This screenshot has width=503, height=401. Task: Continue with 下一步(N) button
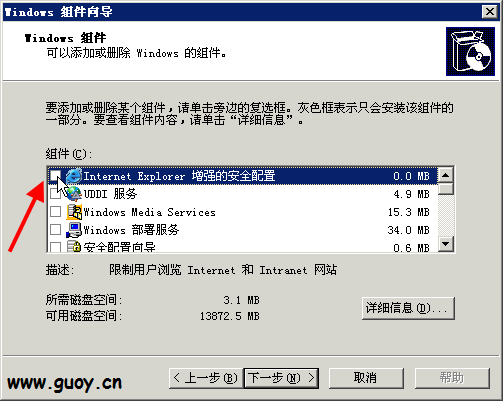281,378
